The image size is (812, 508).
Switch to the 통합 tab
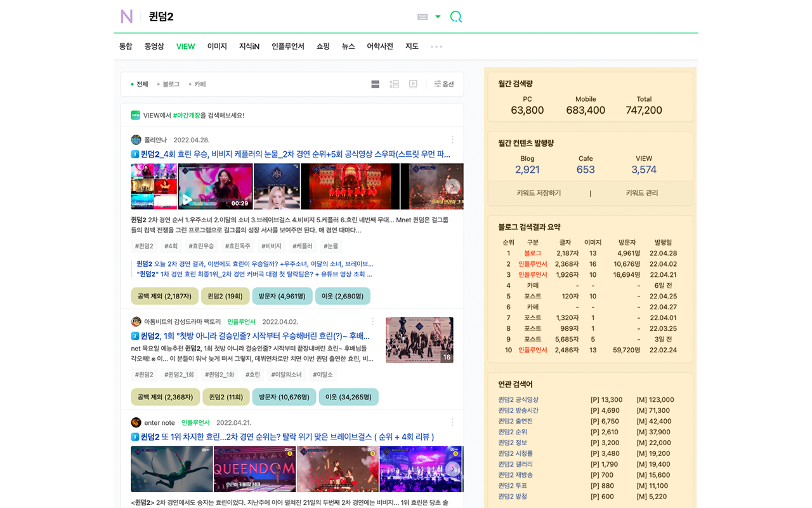point(126,46)
